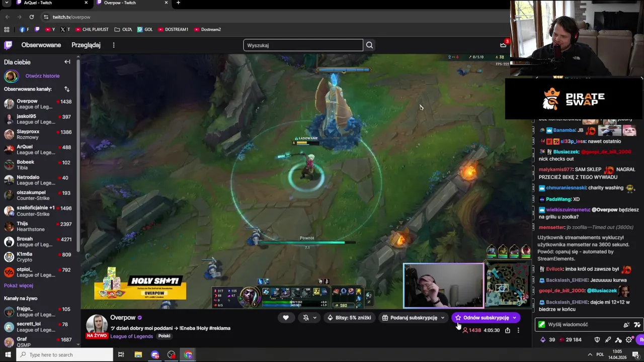
Task: Click the browser back arrow
Action: [x=7, y=17]
